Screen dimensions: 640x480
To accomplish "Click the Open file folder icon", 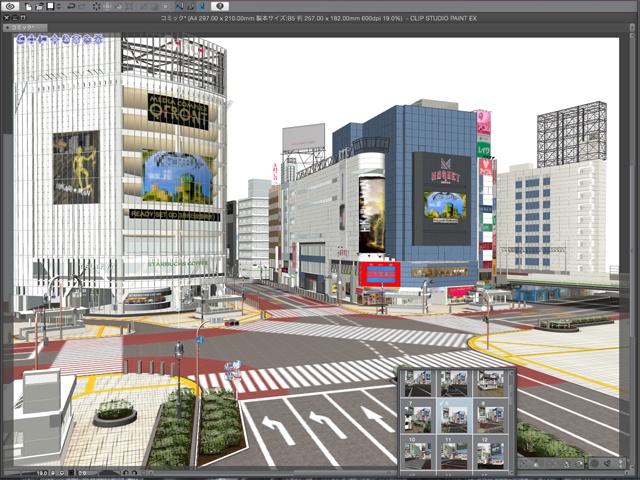I will (39, 7).
